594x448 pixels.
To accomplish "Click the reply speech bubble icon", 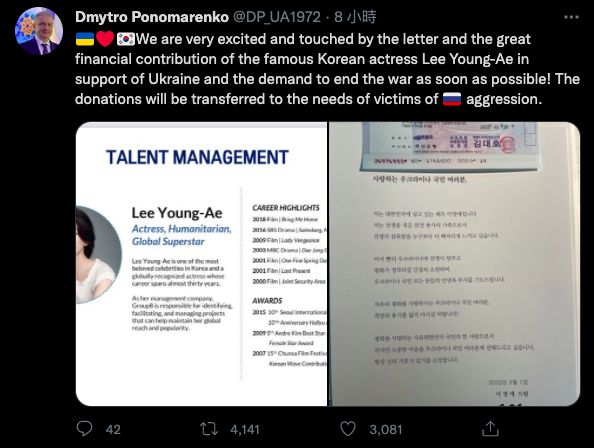I will (x=84, y=429).
